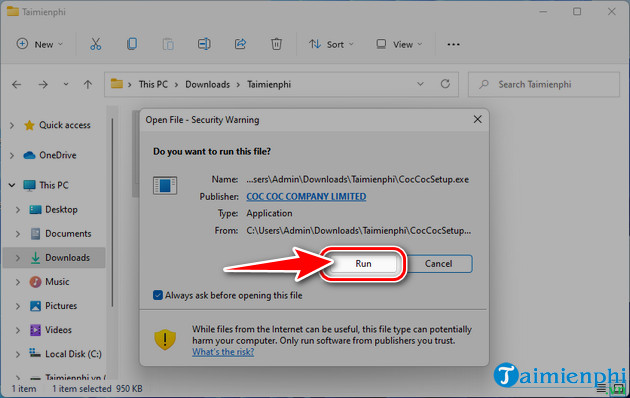Expand the Videos tree node
630x398 pixels.
pyautogui.click(x=18, y=330)
